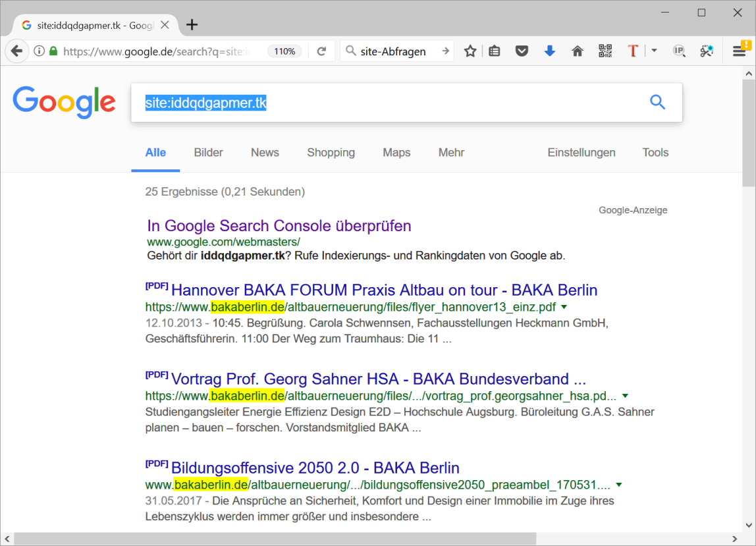Expand options arrow for bildungsoffensive2050 result
The height and width of the screenshot is (546, 756).
(619, 485)
